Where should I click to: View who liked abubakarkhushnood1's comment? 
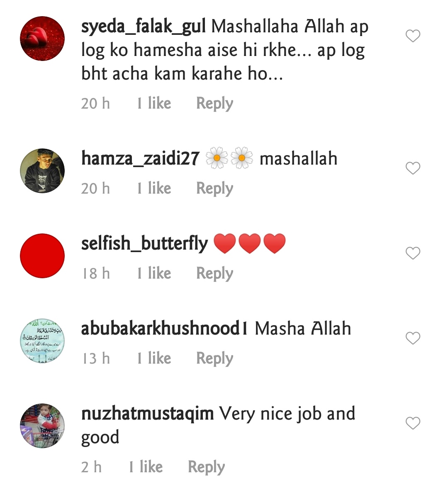click(154, 358)
